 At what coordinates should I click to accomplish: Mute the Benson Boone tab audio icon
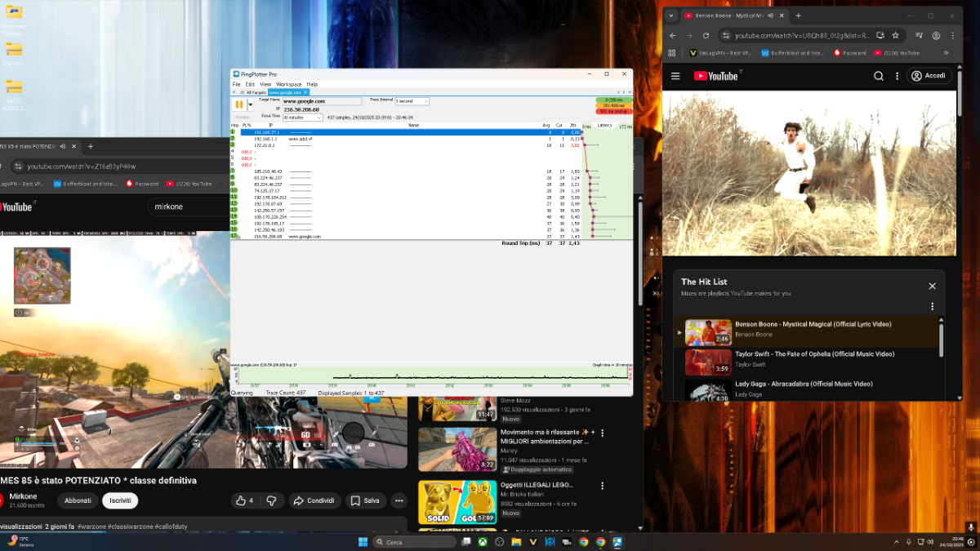(x=770, y=16)
